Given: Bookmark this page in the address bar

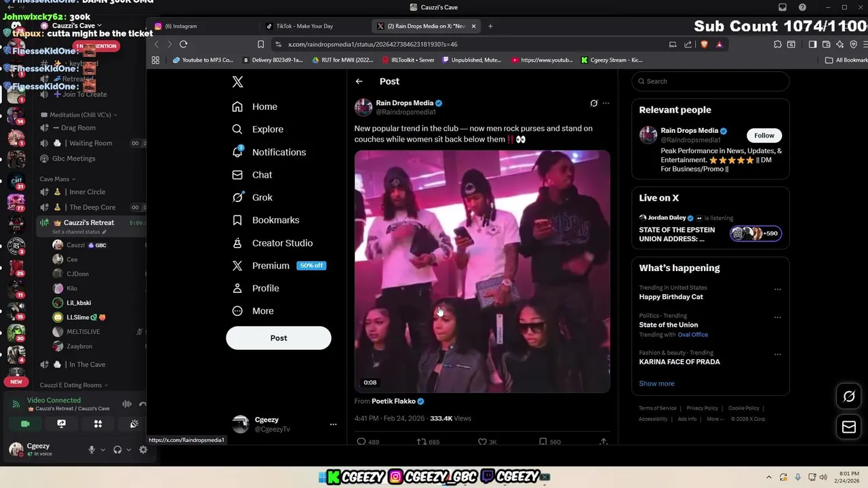Looking at the screenshot, I should tap(260, 44).
